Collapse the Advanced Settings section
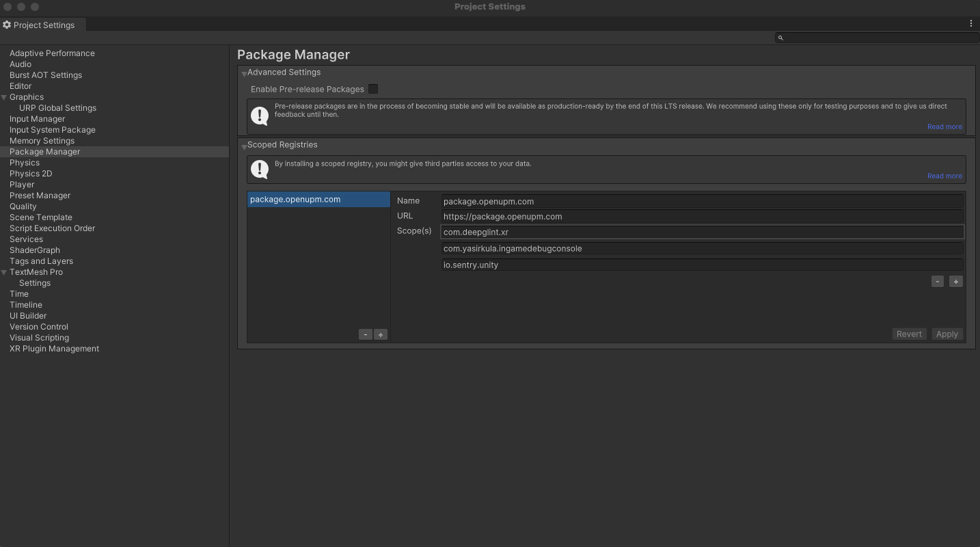980x547 pixels. (x=244, y=73)
